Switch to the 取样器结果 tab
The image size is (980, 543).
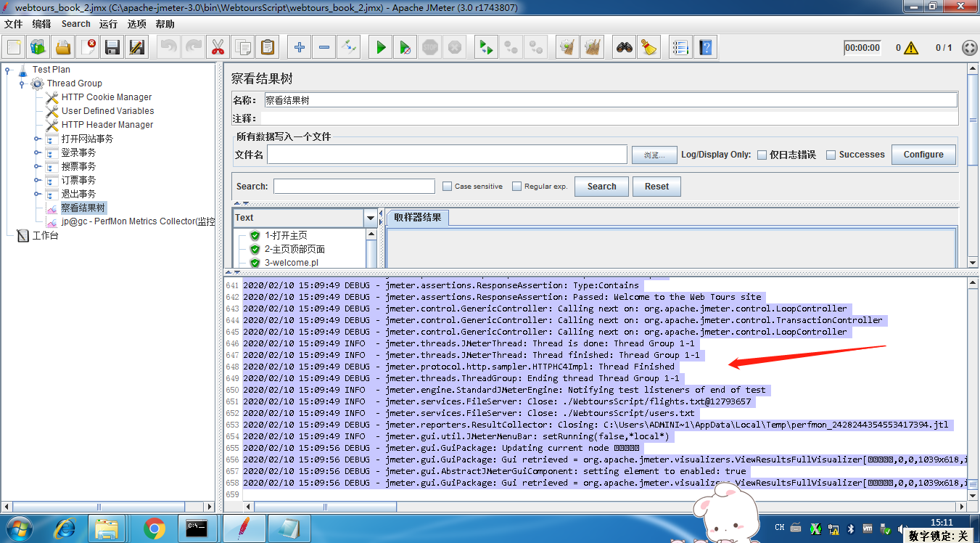[x=417, y=217]
